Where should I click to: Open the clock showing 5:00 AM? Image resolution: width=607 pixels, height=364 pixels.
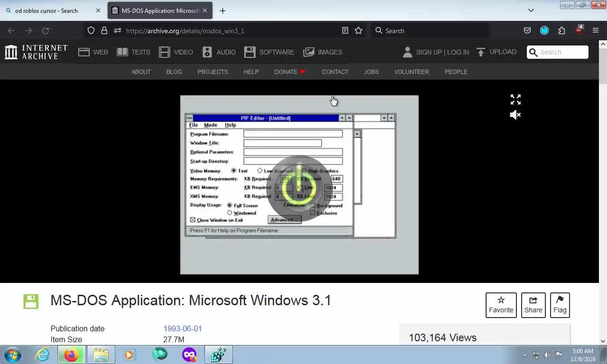[583, 355]
